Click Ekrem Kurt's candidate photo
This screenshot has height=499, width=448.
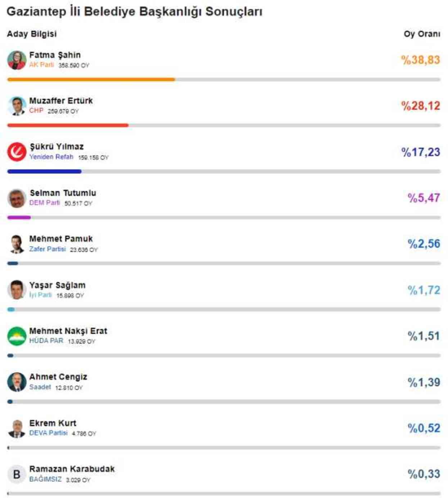[17, 428]
